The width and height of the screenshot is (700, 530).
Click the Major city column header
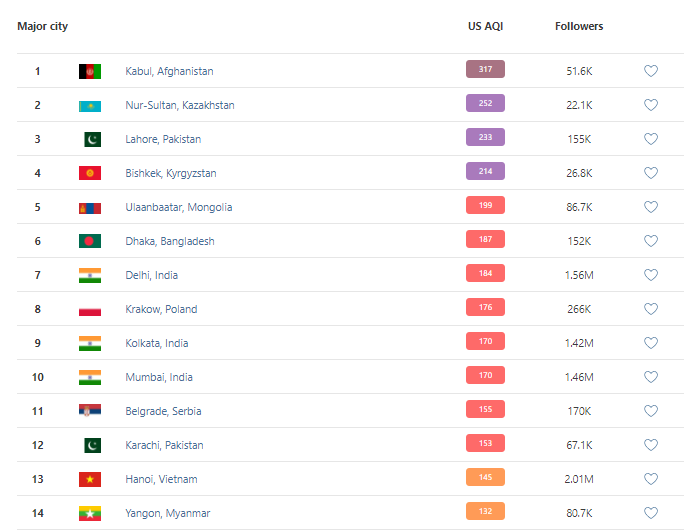coord(43,26)
